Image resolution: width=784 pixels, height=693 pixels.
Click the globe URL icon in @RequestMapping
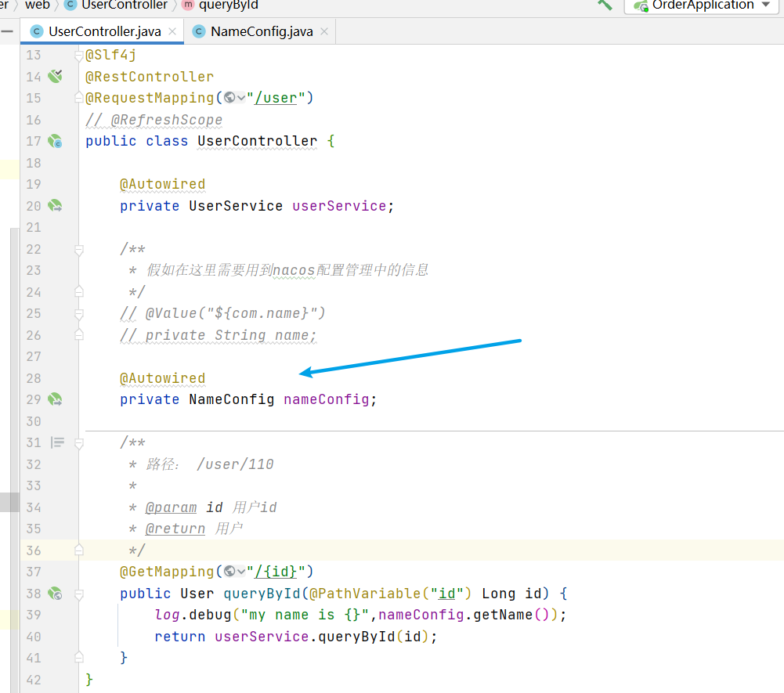pyautogui.click(x=229, y=98)
